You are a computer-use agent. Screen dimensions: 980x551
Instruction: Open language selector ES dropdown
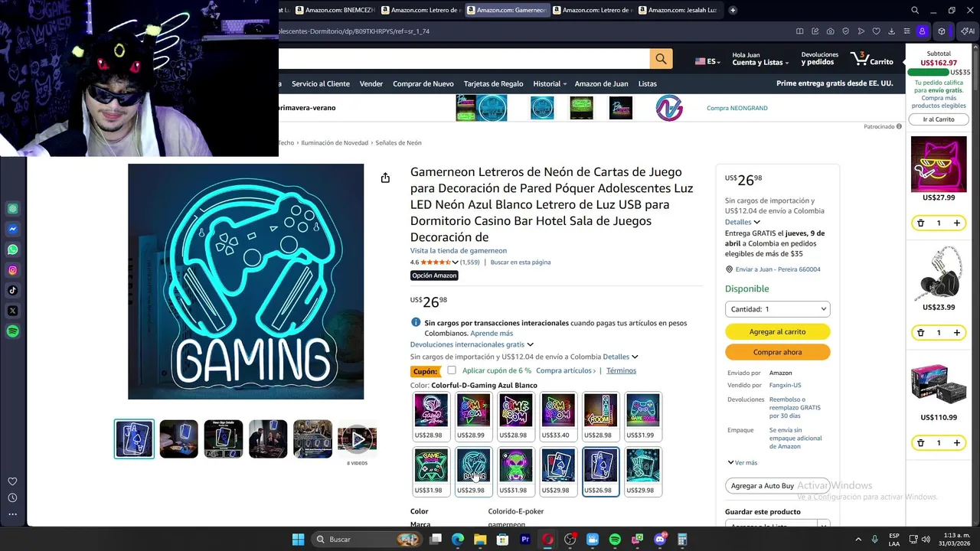tap(707, 61)
